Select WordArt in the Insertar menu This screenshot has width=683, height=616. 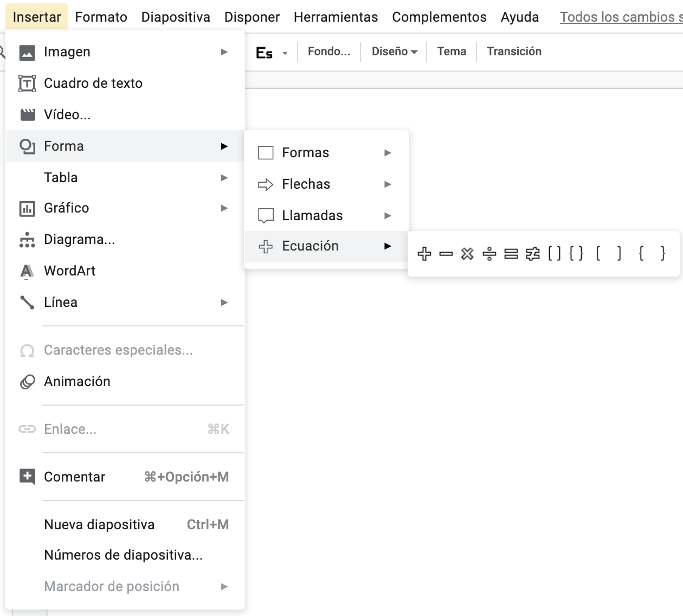click(x=69, y=271)
